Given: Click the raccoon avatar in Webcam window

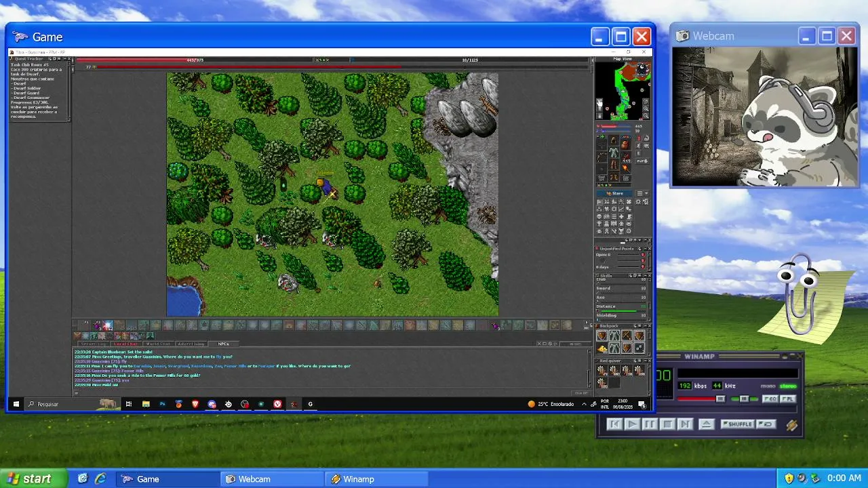Looking at the screenshot, I should pos(795,131).
